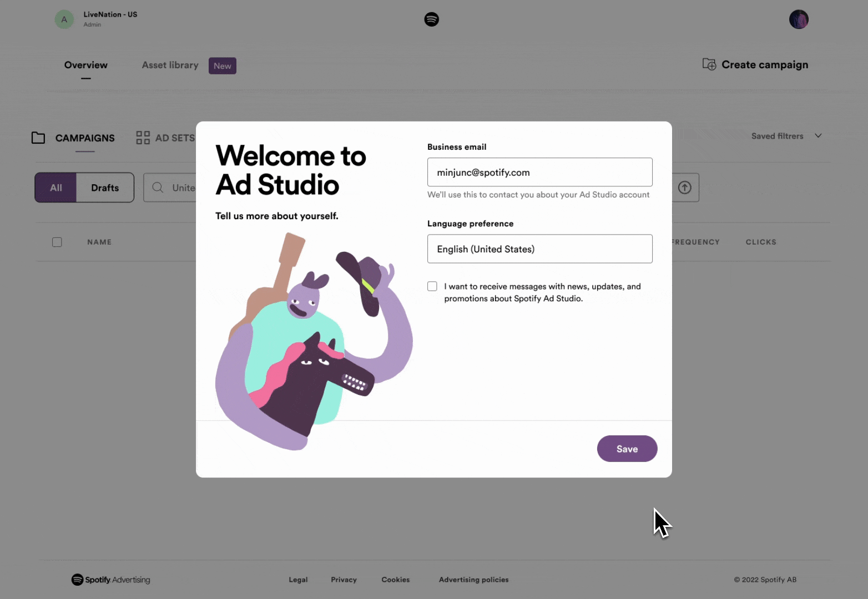The image size is (868, 599).
Task: Select the All filter toggle
Action: pyautogui.click(x=55, y=187)
